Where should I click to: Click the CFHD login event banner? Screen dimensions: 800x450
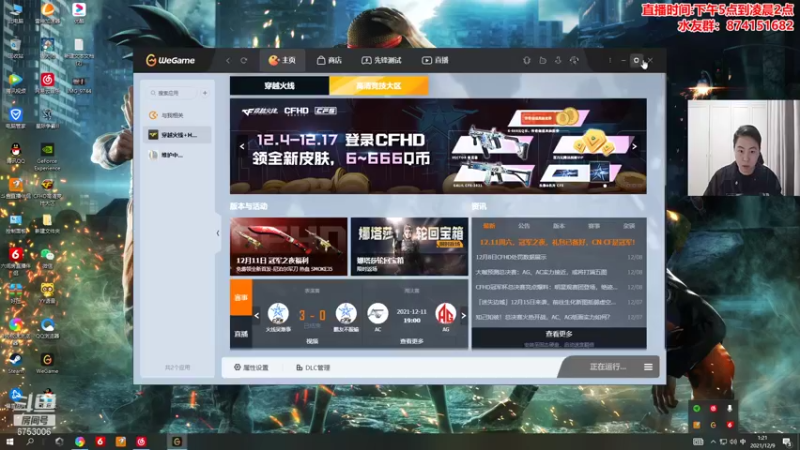pos(438,146)
